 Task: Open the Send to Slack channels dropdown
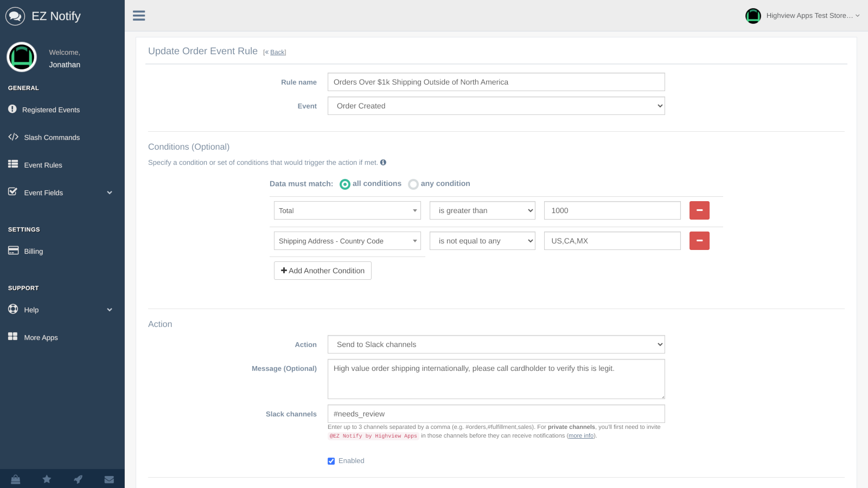click(x=495, y=344)
